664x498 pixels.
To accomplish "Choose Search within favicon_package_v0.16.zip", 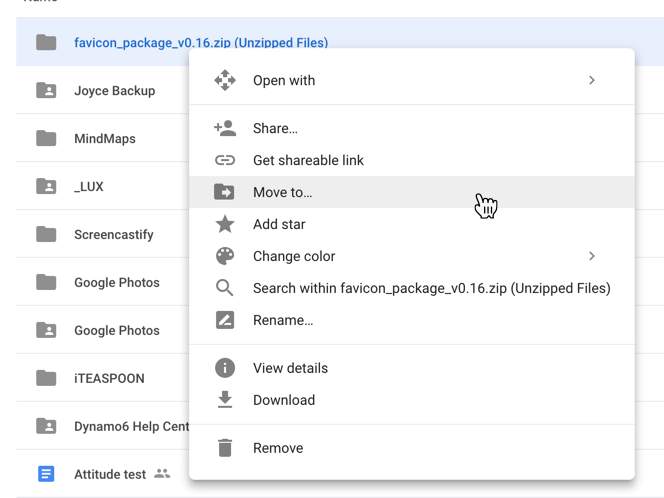I will [412, 288].
